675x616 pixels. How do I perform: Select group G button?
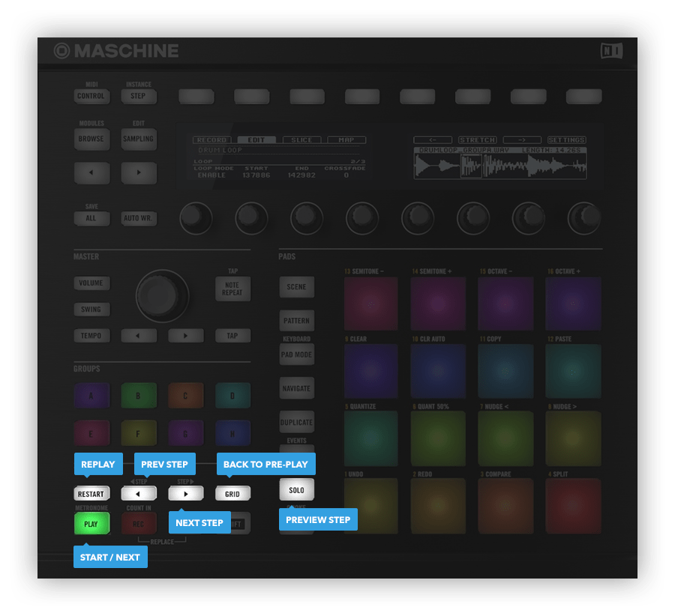pyautogui.click(x=185, y=433)
